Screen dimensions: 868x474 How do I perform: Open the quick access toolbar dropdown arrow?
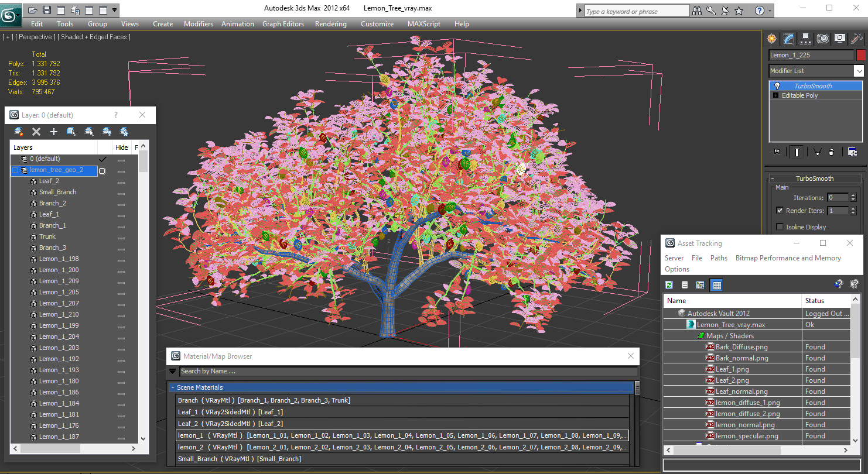(x=114, y=10)
